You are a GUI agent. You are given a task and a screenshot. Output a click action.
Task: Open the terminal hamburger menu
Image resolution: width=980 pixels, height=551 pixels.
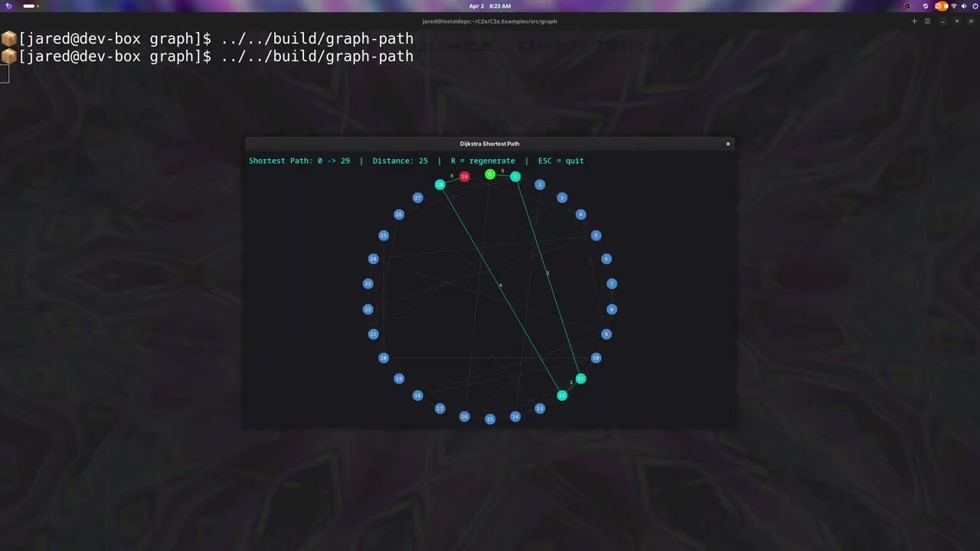click(927, 21)
